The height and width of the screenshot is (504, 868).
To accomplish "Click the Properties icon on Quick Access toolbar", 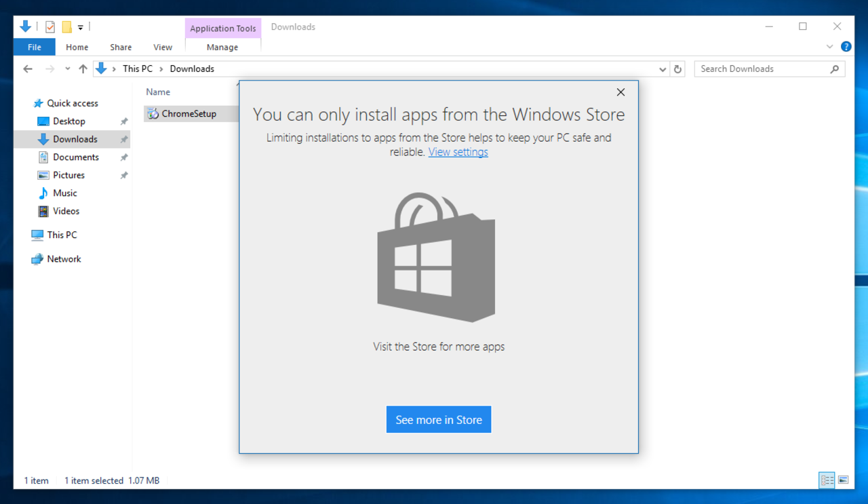I will point(50,26).
